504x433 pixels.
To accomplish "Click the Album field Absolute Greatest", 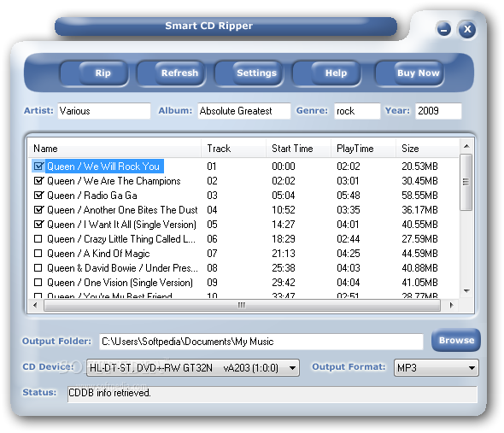I will [244, 111].
